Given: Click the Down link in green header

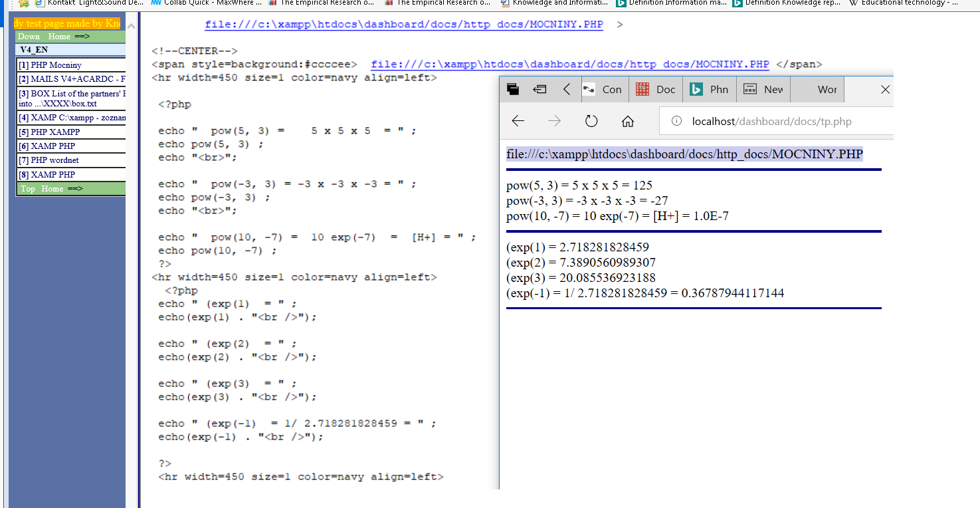Looking at the screenshot, I should coord(29,37).
